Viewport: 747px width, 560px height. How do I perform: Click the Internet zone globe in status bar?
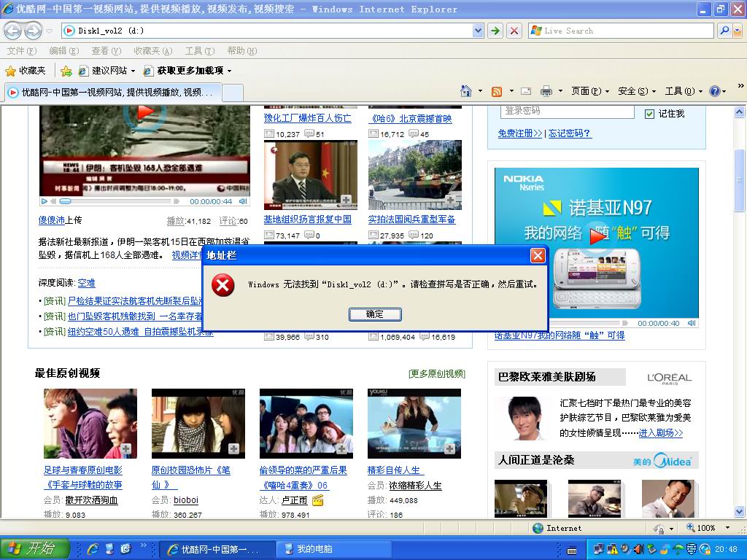[538, 528]
